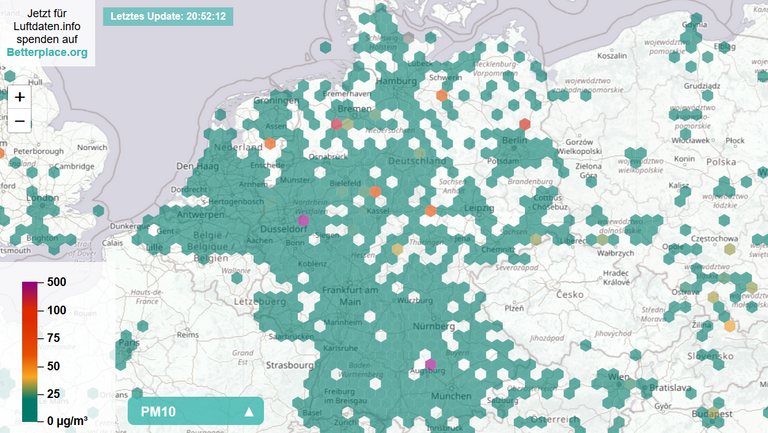
Task: Select the orange hexagon east of Žilina
Action: point(730,326)
